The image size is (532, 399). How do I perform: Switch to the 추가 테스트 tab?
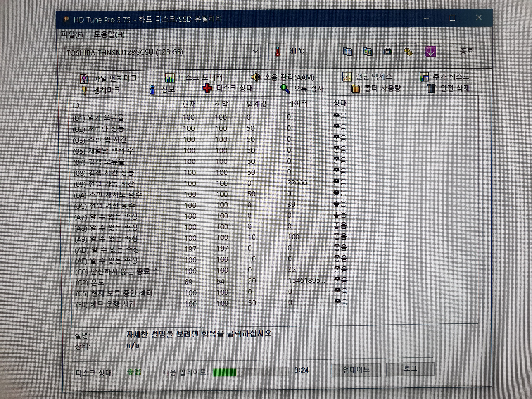tap(445, 77)
